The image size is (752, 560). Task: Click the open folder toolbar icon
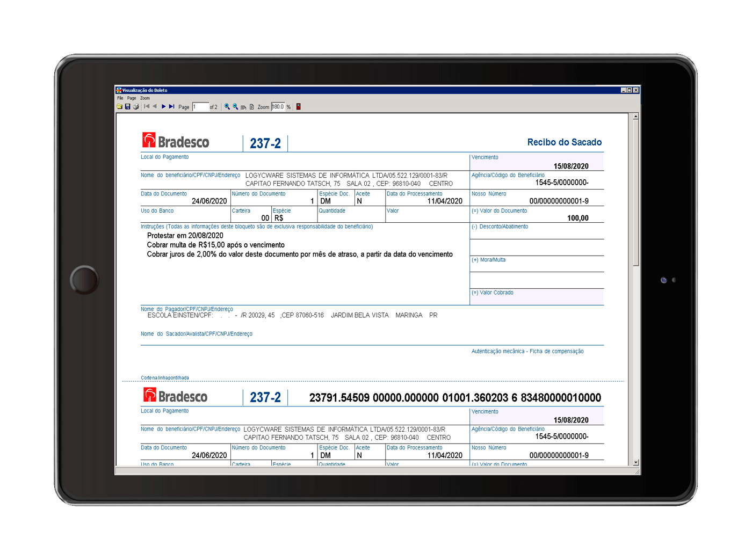click(119, 107)
